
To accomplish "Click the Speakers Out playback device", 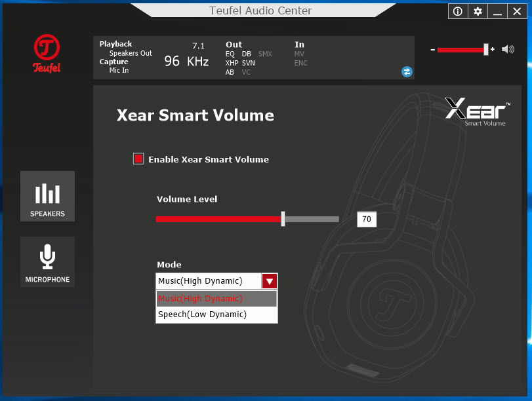I will pyautogui.click(x=131, y=53).
